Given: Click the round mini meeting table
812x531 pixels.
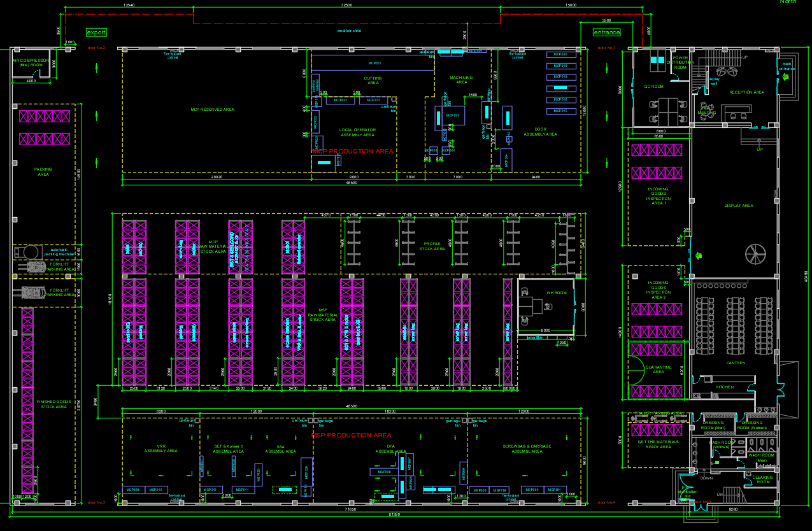Looking at the screenshot, I should click(x=706, y=107).
